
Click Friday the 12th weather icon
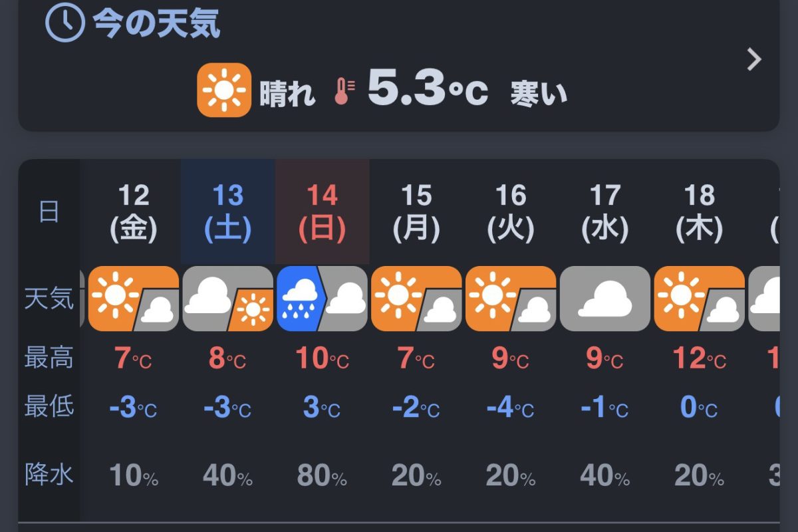coord(133,299)
